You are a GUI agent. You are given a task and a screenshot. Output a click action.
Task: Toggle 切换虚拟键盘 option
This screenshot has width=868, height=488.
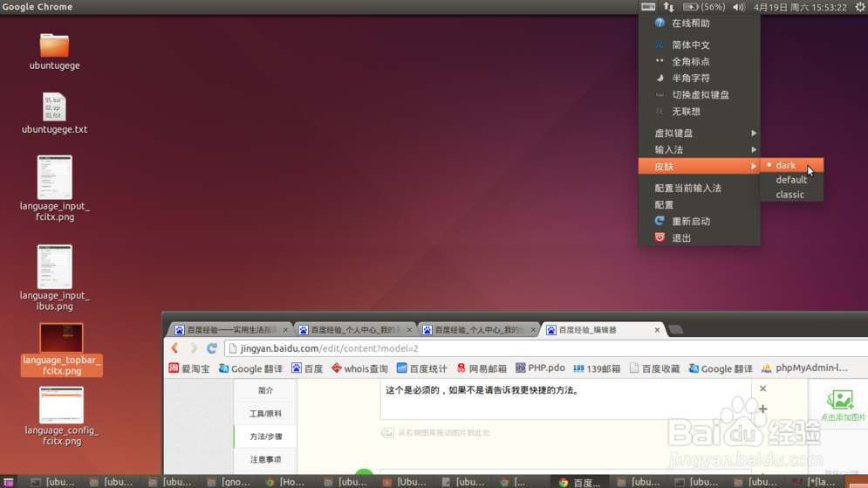(x=699, y=95)
